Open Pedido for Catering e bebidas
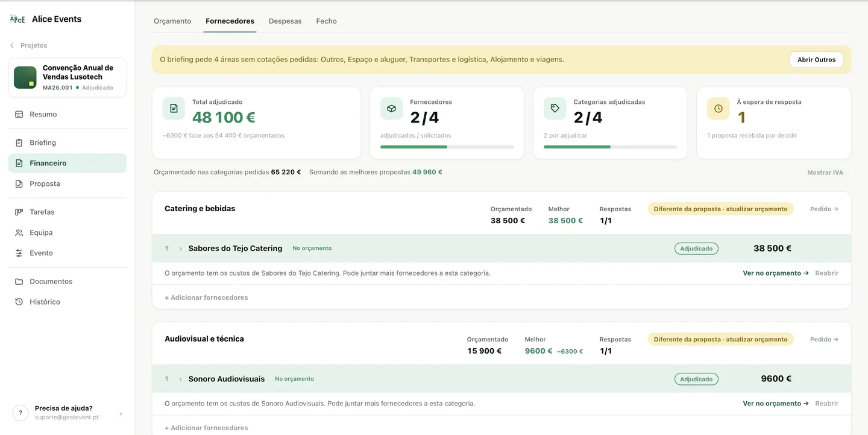The image size is (868, 435). tap(824, 209)
